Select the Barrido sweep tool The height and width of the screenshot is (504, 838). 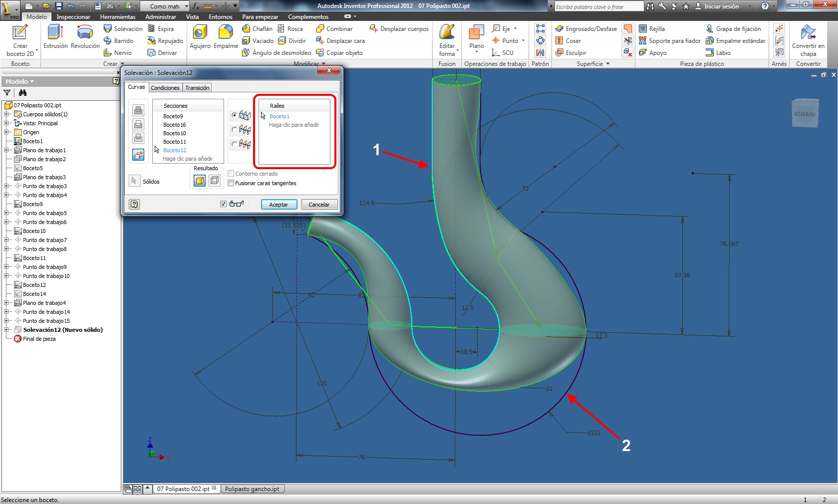(119, 40)
